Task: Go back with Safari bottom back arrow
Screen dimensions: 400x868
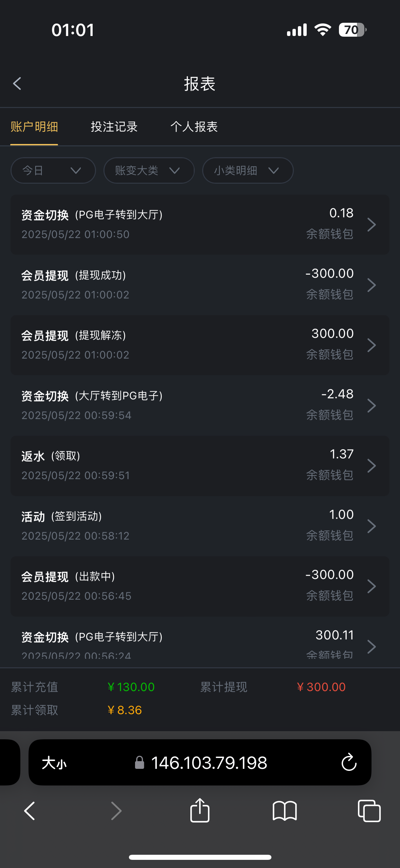Action: [30, 811]
